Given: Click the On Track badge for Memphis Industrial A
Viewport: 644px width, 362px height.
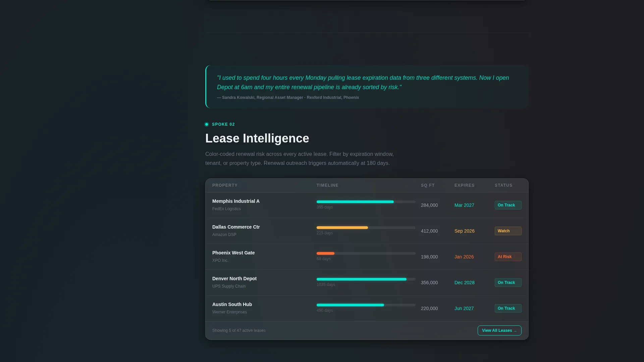Looking at the screenshot, I should coord(508,205).
